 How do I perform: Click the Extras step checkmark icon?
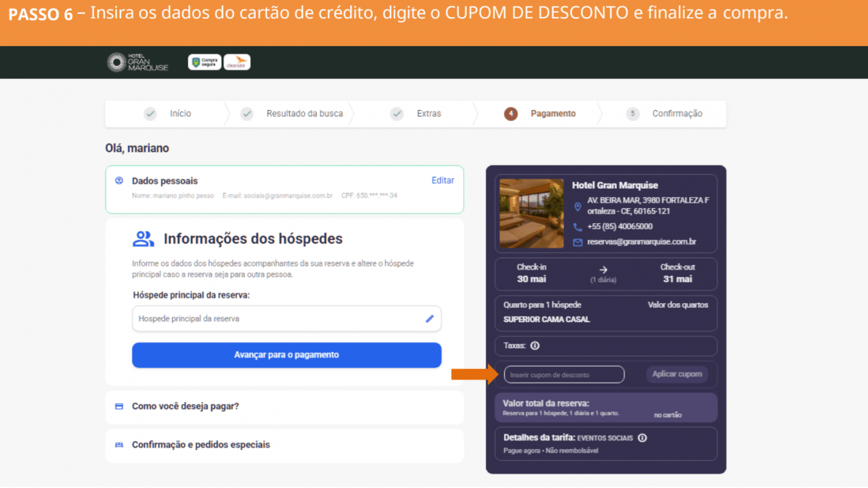point(397,114)
